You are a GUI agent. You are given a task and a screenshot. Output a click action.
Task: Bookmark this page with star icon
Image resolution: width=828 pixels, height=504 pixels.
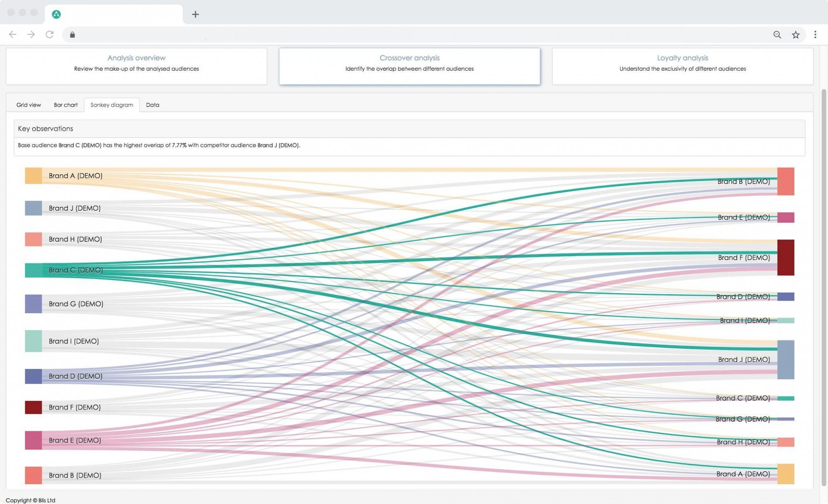(795, 35)
